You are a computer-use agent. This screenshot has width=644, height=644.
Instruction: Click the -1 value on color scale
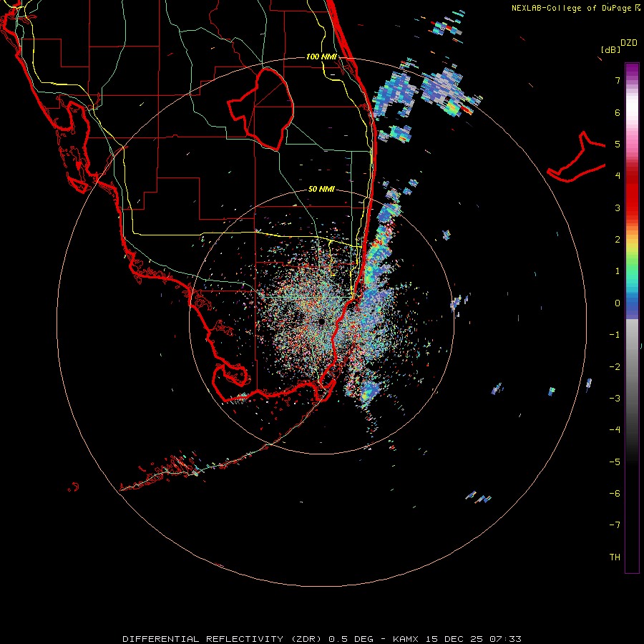615,335
